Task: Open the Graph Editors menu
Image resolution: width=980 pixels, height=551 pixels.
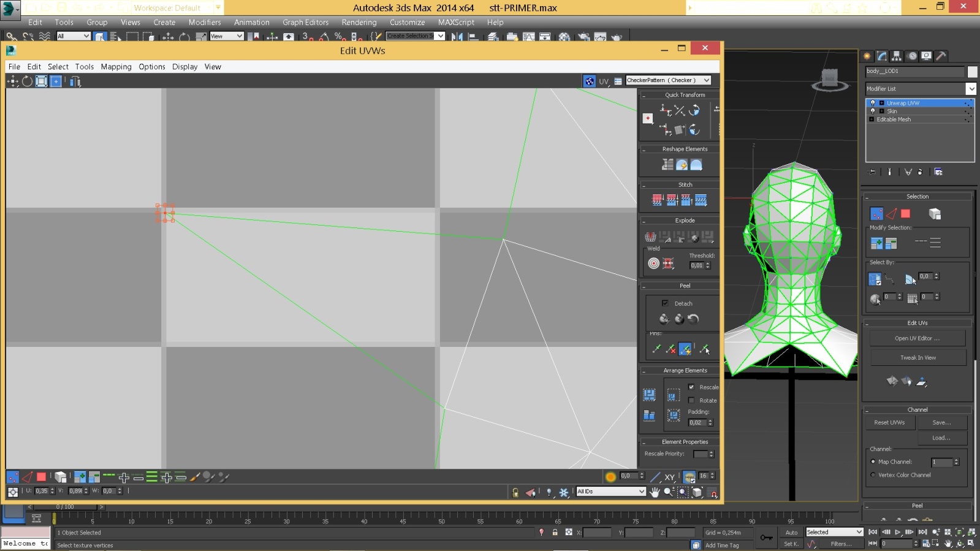Action: pos(305,22)
